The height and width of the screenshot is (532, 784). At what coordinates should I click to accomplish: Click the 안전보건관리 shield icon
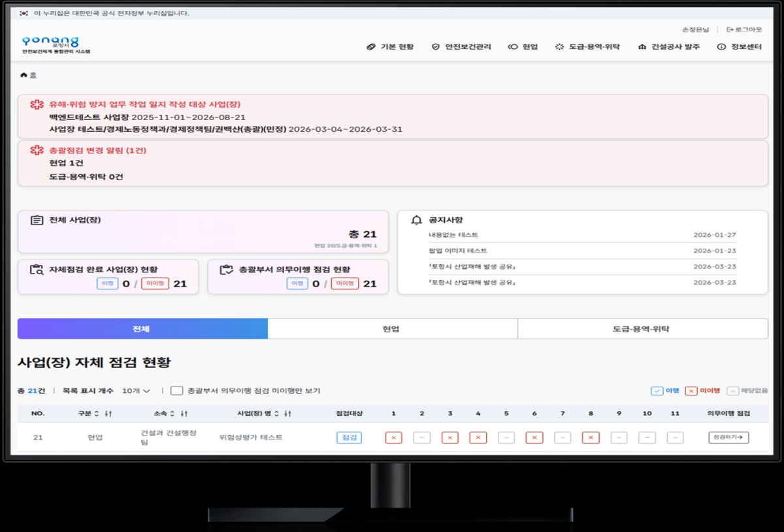tap(436, 47)
